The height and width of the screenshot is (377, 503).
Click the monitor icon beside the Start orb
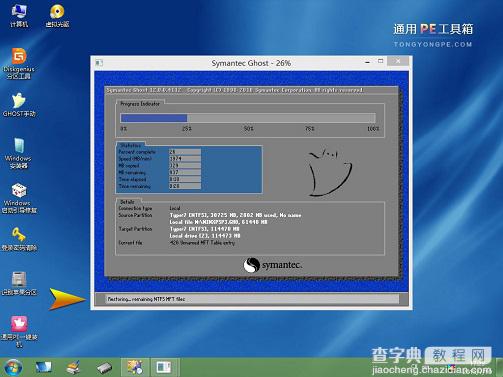[44, 367]
